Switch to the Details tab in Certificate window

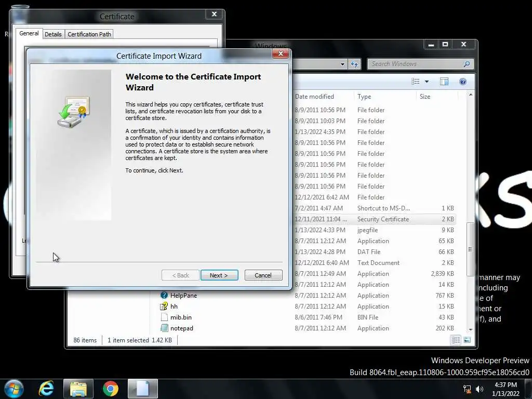click(53, 34)
